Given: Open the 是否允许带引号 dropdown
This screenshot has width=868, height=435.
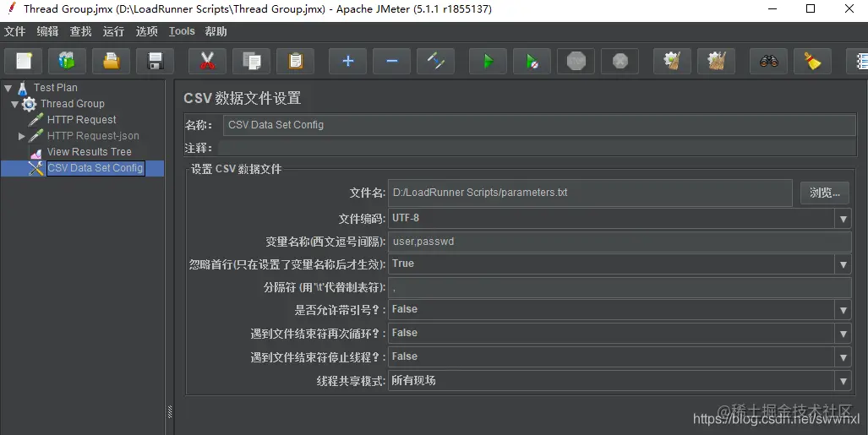Looking at the screenshot, I should [843, 310].
